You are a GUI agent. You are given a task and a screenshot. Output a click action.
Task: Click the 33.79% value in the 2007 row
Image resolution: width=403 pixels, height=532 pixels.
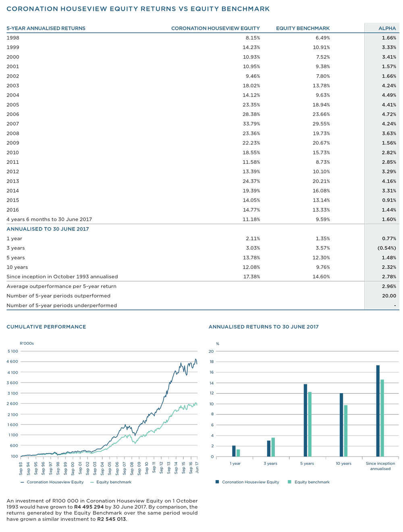coord(251,124)
